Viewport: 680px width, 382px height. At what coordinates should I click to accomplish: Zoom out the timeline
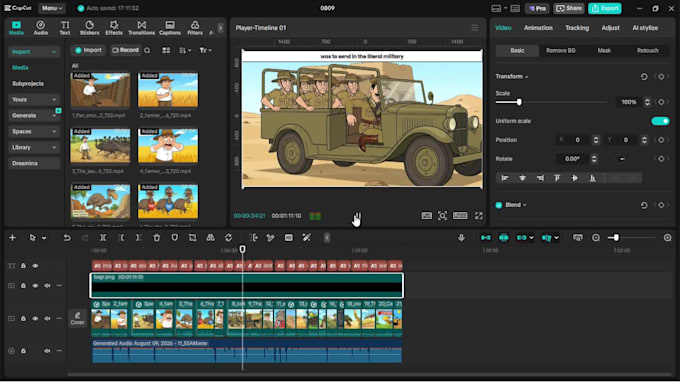[596, 238]
